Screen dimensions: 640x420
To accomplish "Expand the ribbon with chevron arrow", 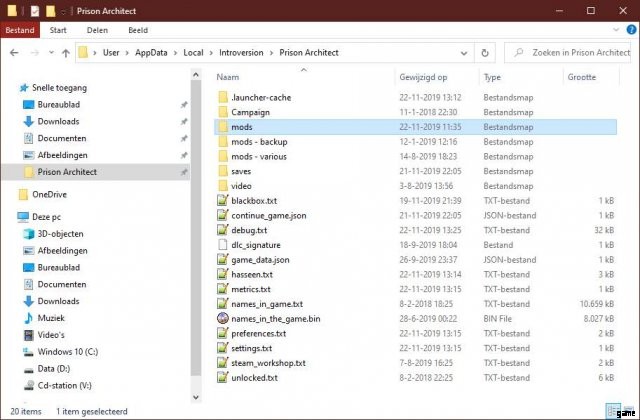I will tap(616, 30).
